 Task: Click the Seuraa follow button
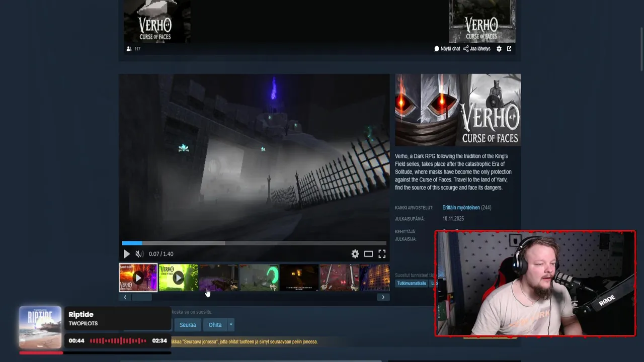(188, 325)
